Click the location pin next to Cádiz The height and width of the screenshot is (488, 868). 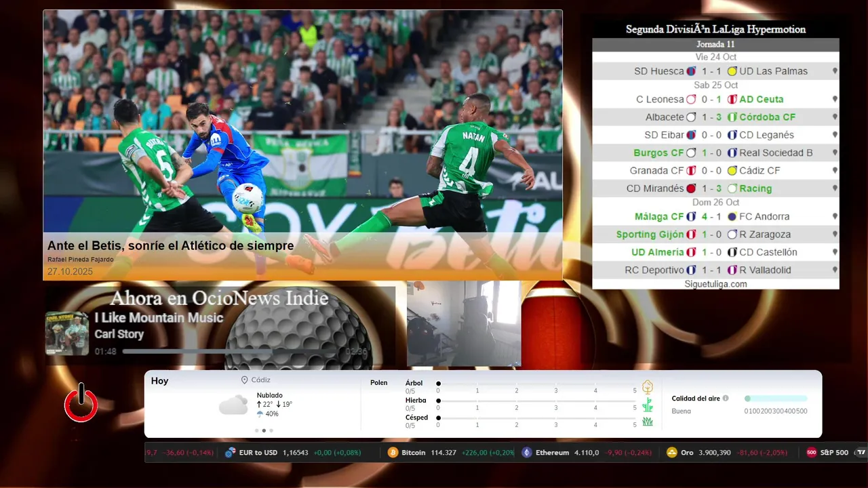pos(244,380)
